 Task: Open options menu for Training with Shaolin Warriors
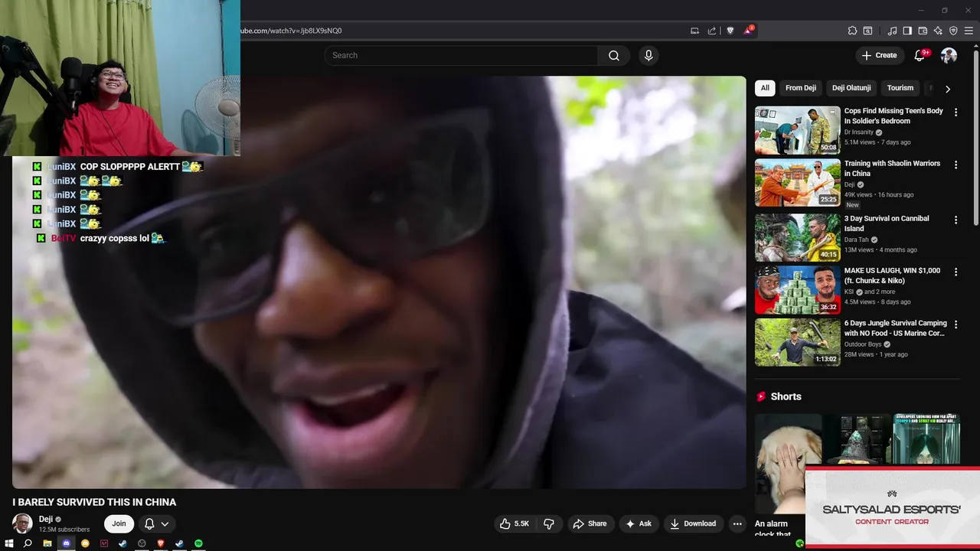point(955,165)
